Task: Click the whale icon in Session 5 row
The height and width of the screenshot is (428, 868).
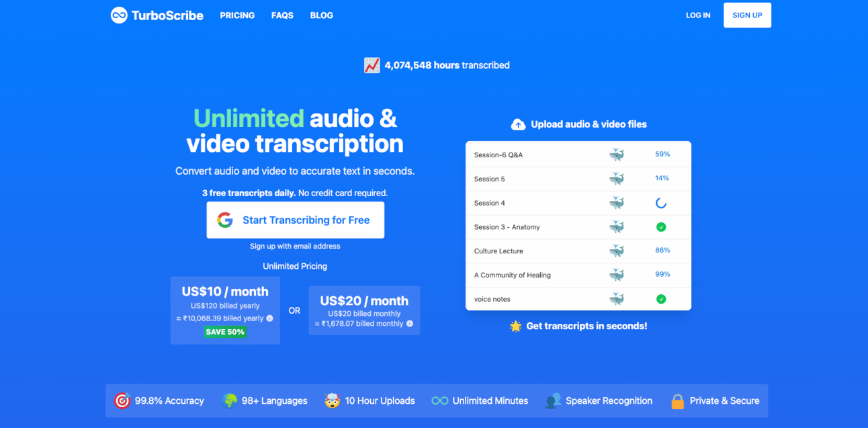Action: (617, 179)
